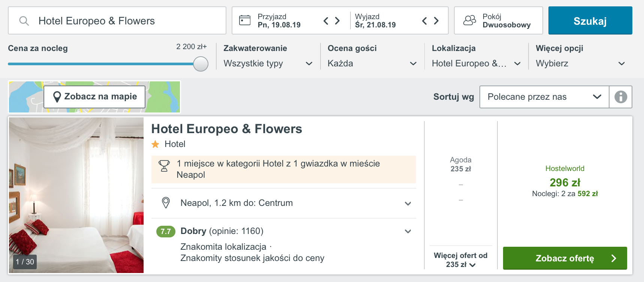Click the Hotel Europeo & Flowers title
This screenshot has width=644, height=282.
tap(226, 129)
